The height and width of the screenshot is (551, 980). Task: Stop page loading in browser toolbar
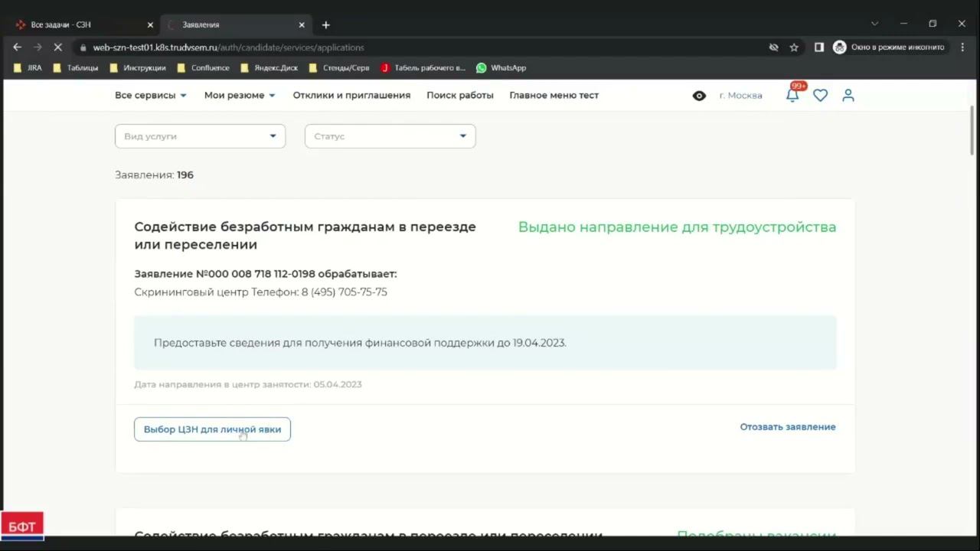pos(58,47)
